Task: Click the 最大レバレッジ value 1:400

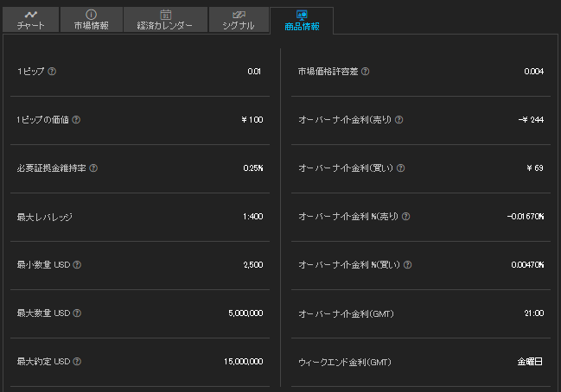Action: tap(253, 217)
